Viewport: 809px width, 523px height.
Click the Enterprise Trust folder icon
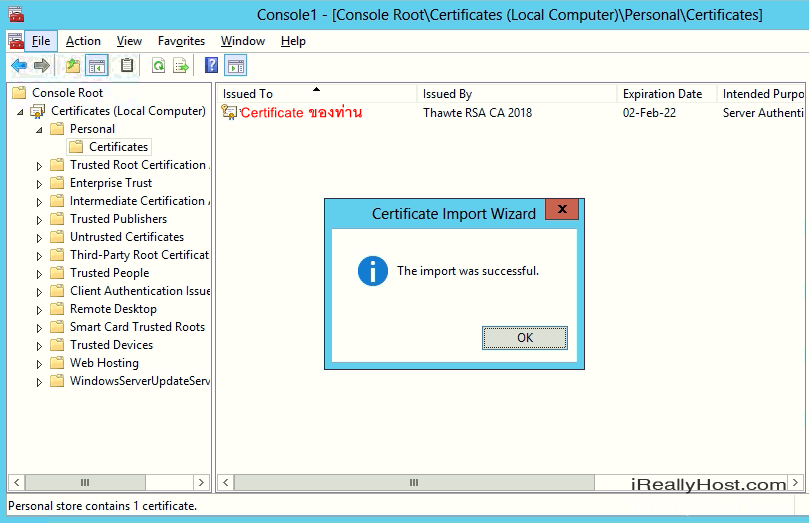tap(57, 183)
